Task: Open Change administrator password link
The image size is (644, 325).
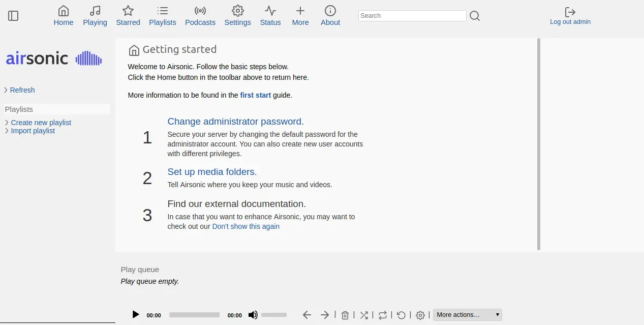Action: pyautogui.click(x=236, y=122)
